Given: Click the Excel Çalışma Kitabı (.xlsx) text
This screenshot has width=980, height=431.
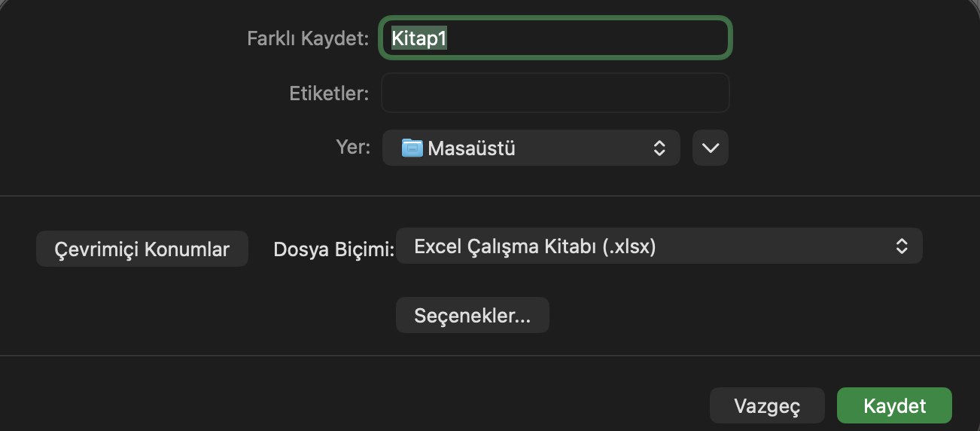Looking at the screenshot, I should point(535,246).
